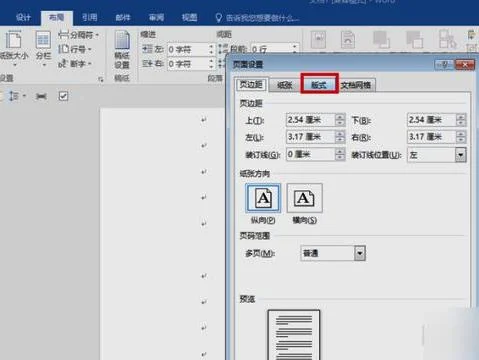Select the 文档网格 document grid tab

tap(356, 85)
